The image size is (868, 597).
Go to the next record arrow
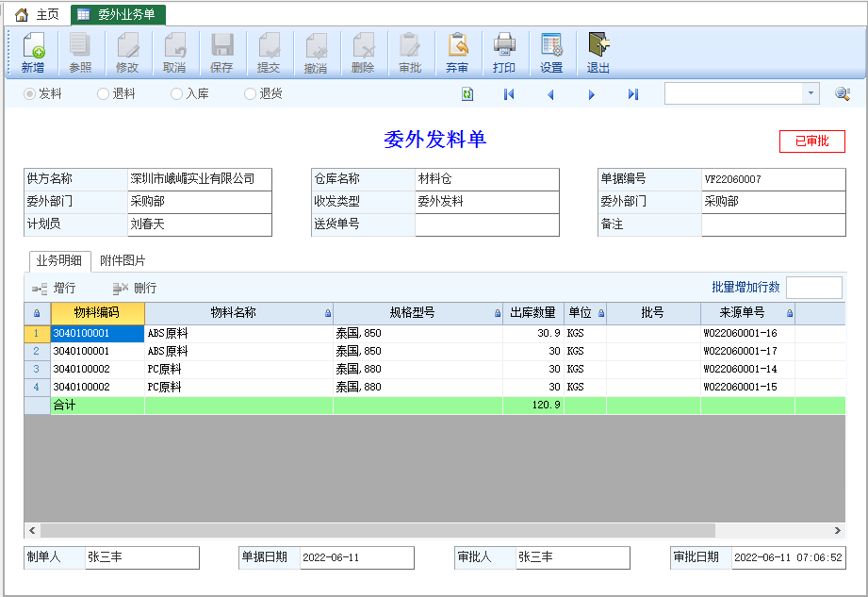[592, 94]
